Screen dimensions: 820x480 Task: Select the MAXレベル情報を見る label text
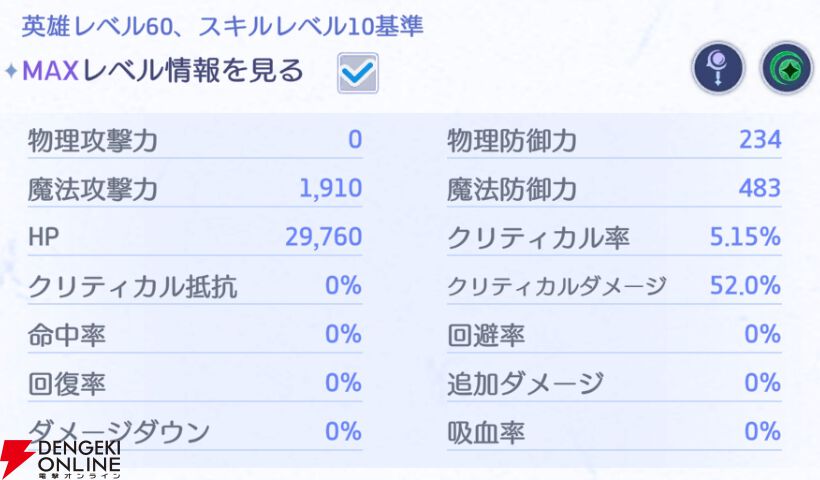(163, 71)
